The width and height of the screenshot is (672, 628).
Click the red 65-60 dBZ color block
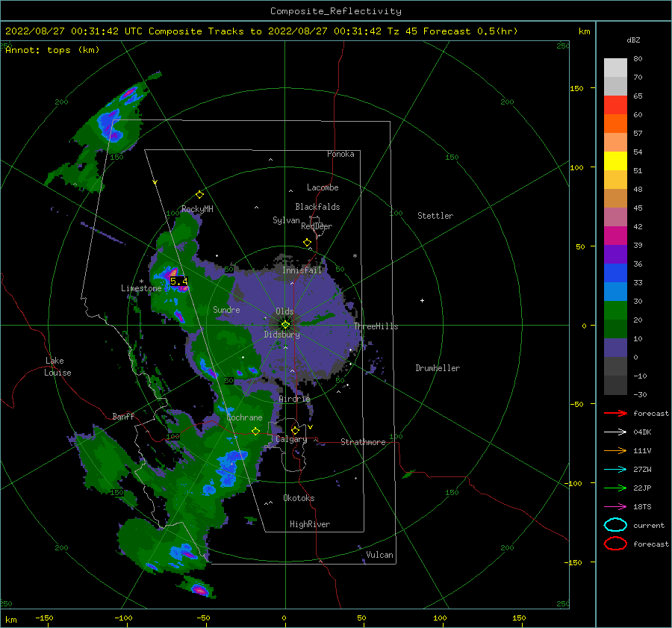click(x=615, y=105)
